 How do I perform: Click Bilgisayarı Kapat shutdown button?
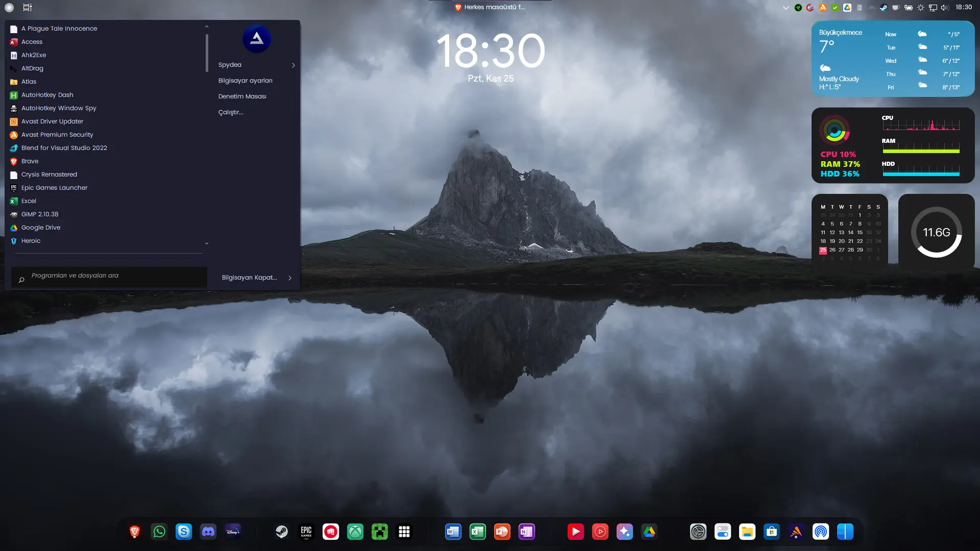[x=250, y=278]
